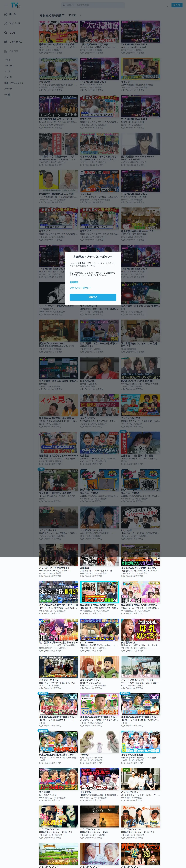Open 太田上田 program thumbnail
This screenshot has height=868, width=186.
100,555
